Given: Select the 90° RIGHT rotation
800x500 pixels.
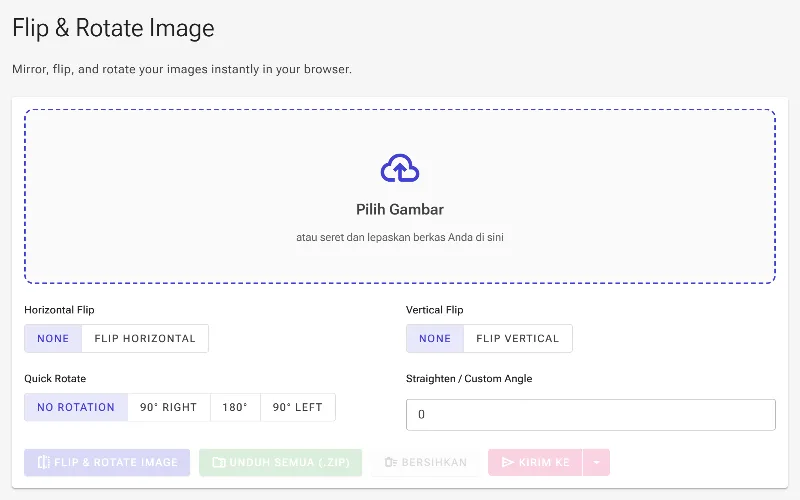Looking at the screenshot, I should 169,407.
